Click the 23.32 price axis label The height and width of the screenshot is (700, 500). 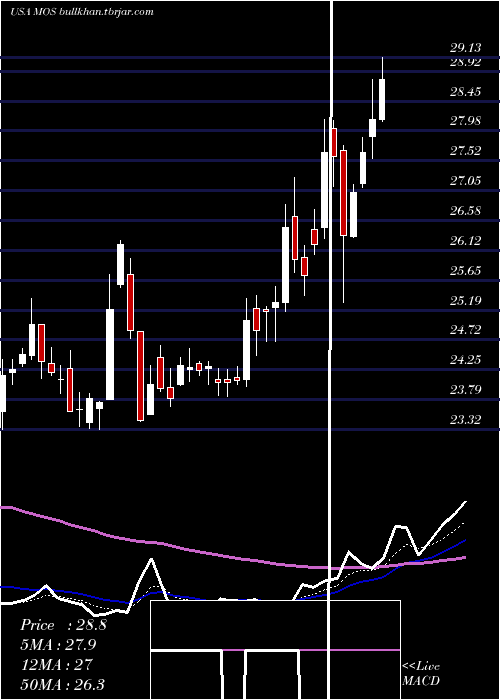[x=466, y=420]
